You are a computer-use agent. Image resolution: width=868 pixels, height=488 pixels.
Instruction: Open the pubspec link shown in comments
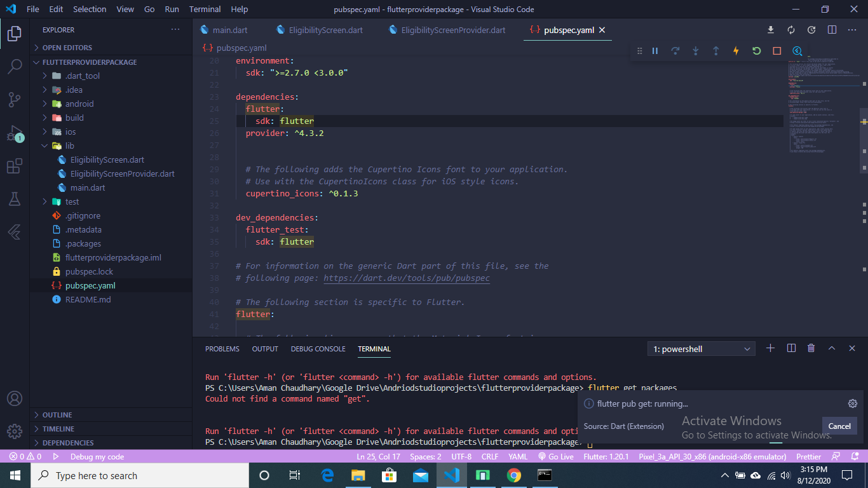407,278
